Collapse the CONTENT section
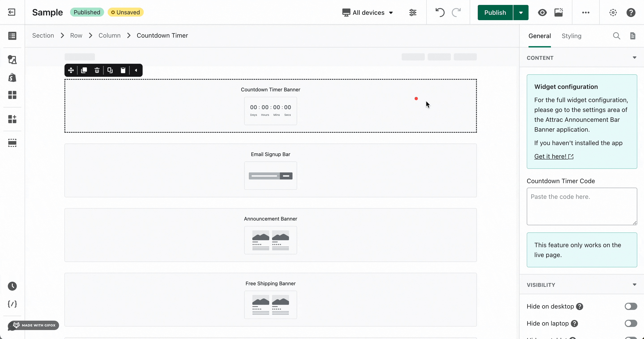The image size is (644, 339). 634,58
